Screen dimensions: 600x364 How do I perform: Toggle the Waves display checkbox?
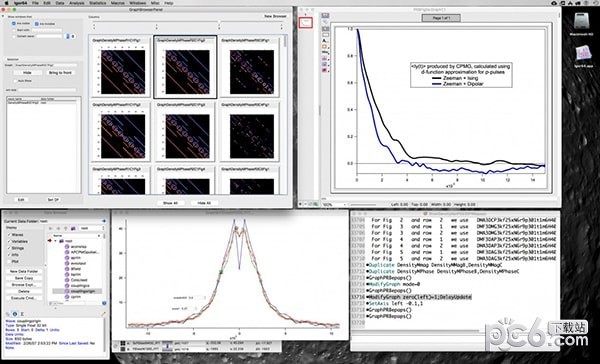coord(9,235)
